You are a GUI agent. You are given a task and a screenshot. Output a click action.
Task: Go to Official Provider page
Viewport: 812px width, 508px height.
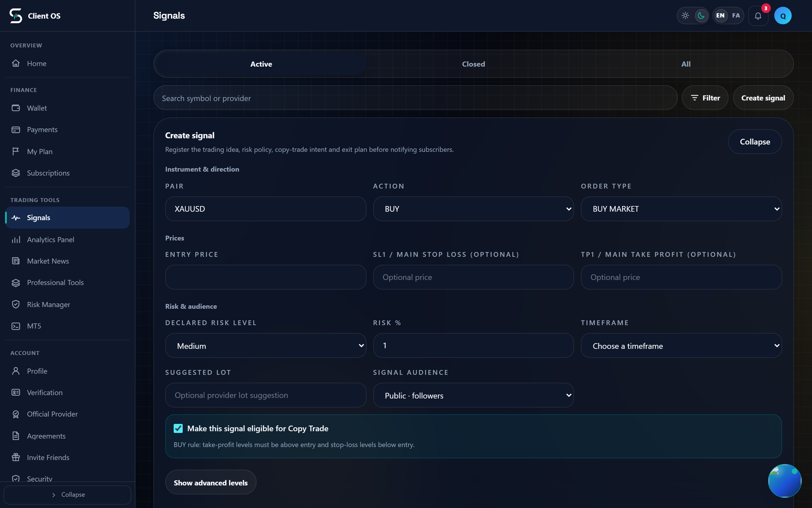pos(67,414)
